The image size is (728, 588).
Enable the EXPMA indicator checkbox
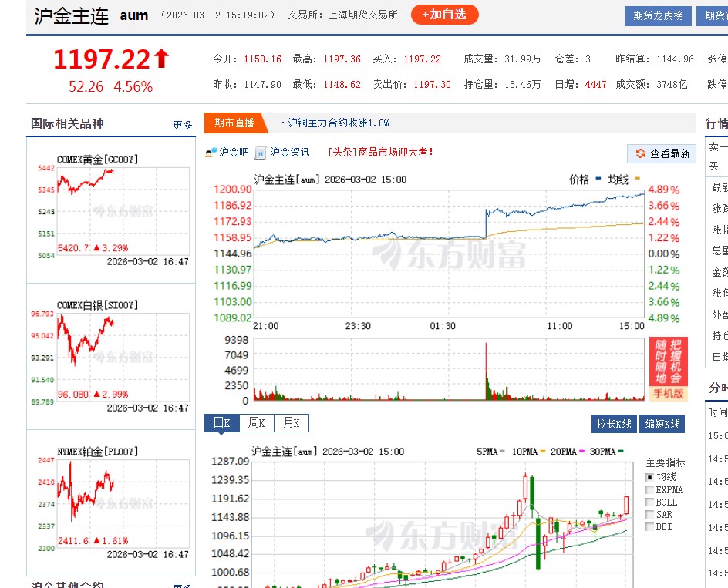(x=650, y=489)
